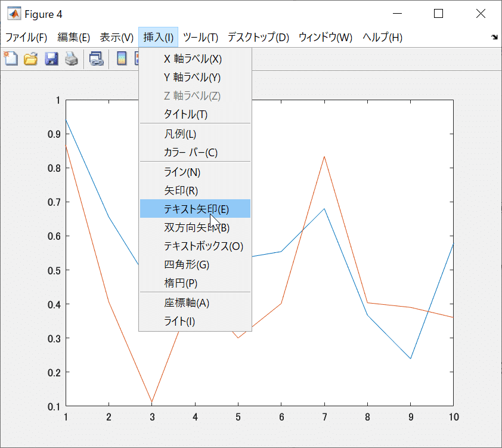Open the ツール(T) menu

tap(202, 36)
